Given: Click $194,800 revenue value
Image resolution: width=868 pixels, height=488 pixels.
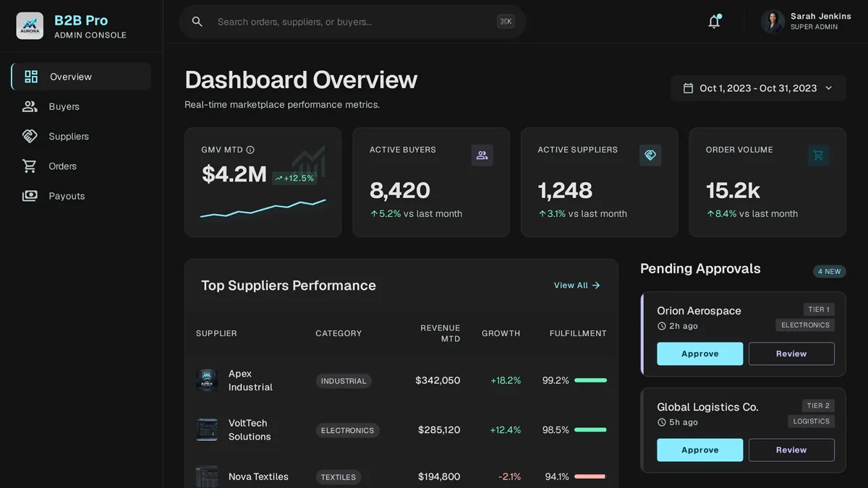Looking at the screenshot, I should tap(439, 476).
